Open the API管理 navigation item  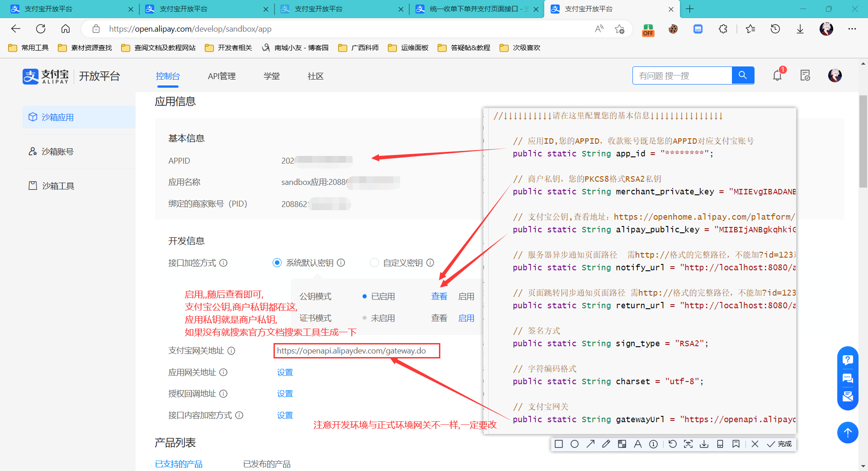tap(222, 76)
